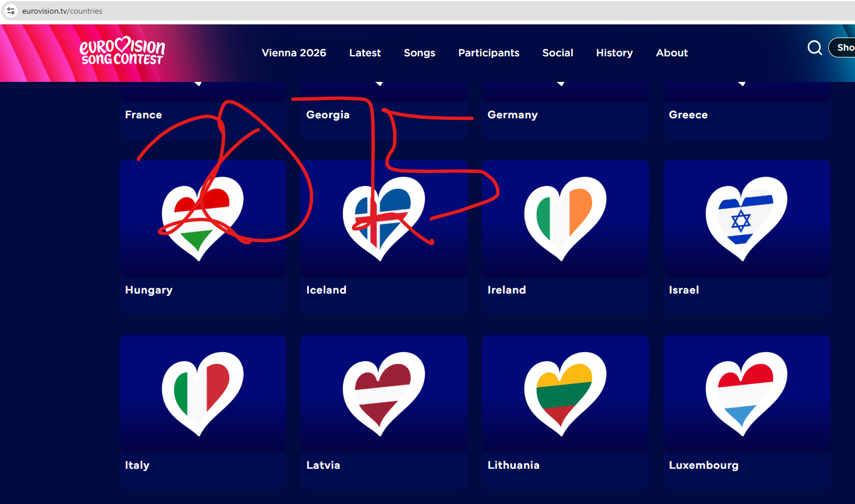Open the search magnifier icon
Image resolution: width=855 pixels, height=504 pixels.
(815, 48)
